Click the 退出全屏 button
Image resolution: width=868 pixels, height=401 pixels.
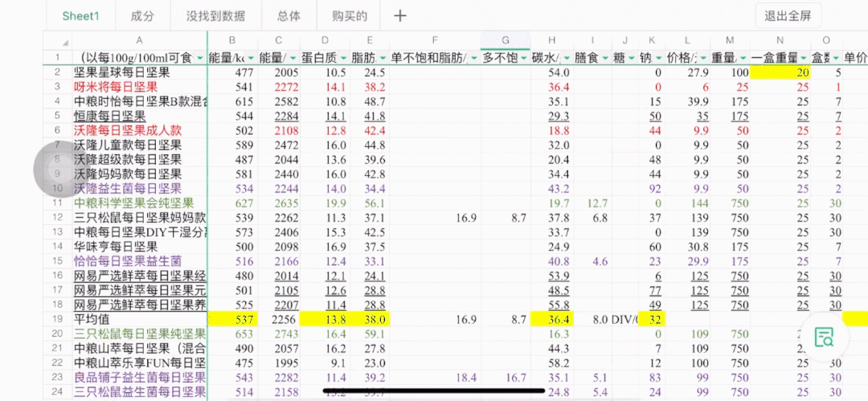click(788, 15)
